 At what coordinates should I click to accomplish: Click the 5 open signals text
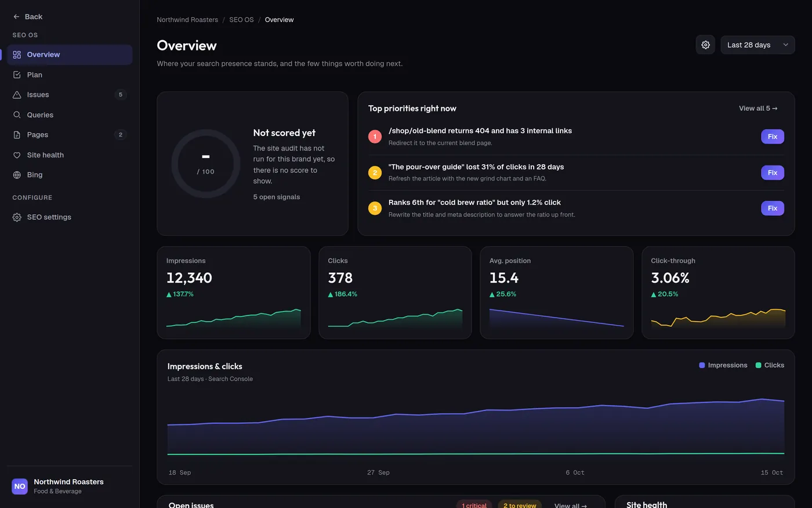click(x=277, y=197)
